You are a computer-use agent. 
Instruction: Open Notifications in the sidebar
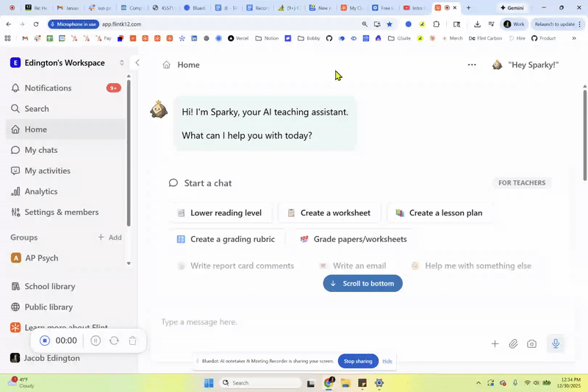[x=66, y=88]
